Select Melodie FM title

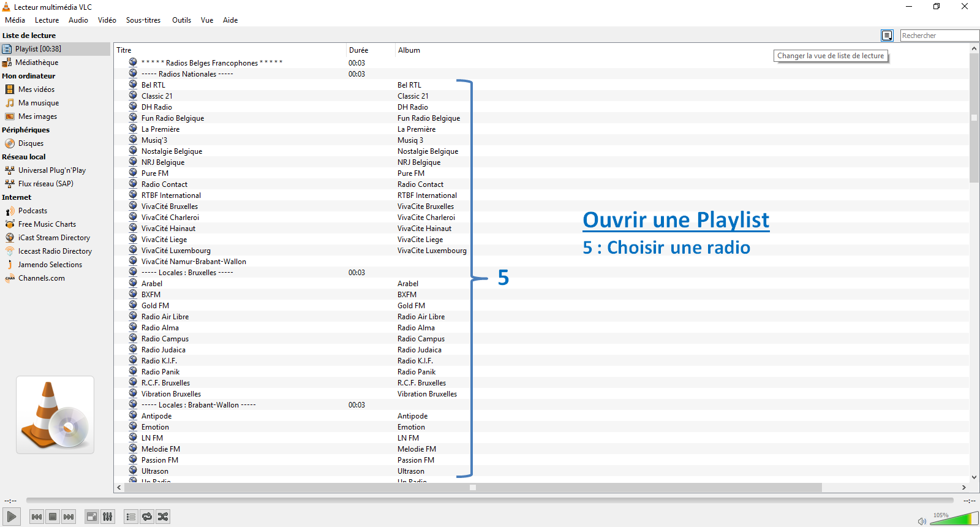160,449
